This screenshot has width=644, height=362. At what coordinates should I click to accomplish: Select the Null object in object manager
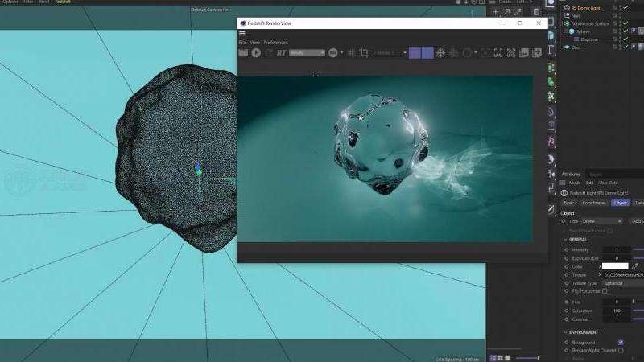coord(576,15)
